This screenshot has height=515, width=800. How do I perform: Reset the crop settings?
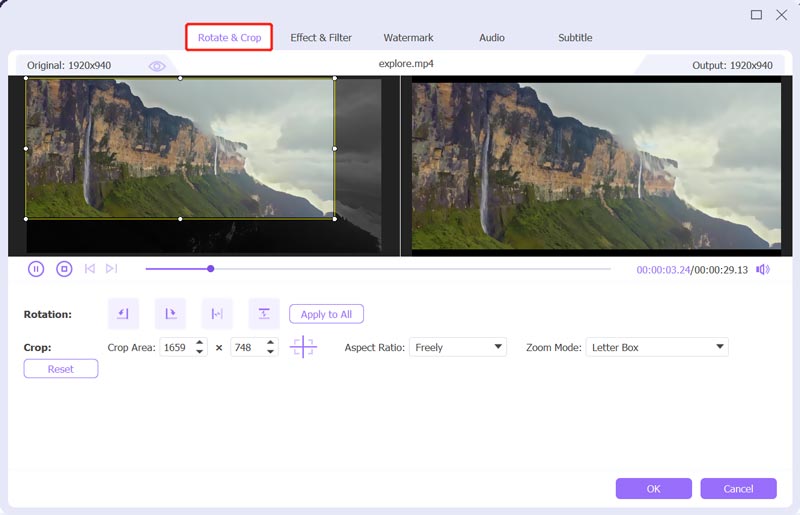coord(61,369)
